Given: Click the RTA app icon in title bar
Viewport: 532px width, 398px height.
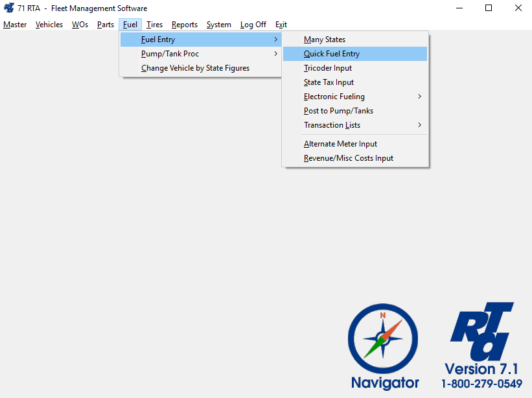Looking at the screenshot, I should (9, 8).
